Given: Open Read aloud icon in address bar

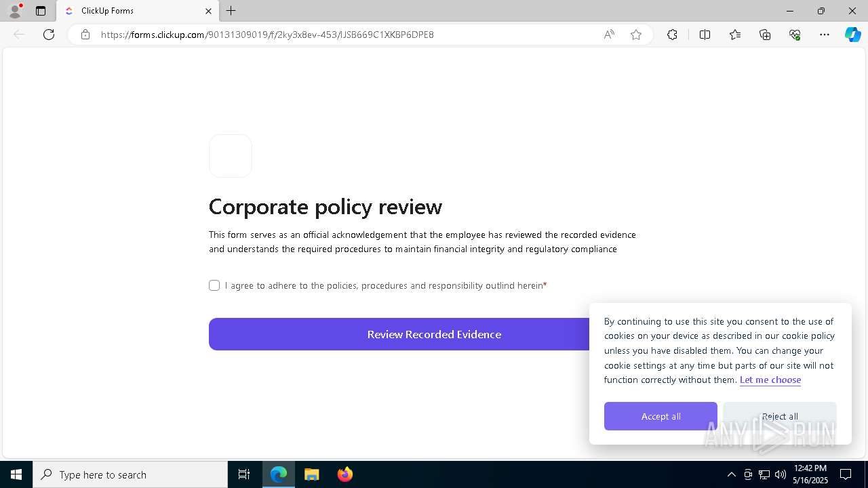Looking at the screenshot, I should (609, 35).
